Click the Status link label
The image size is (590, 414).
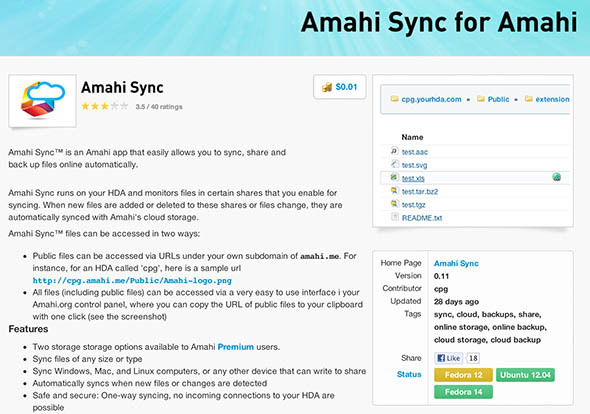pyautogui.click(x=409, y=374)
